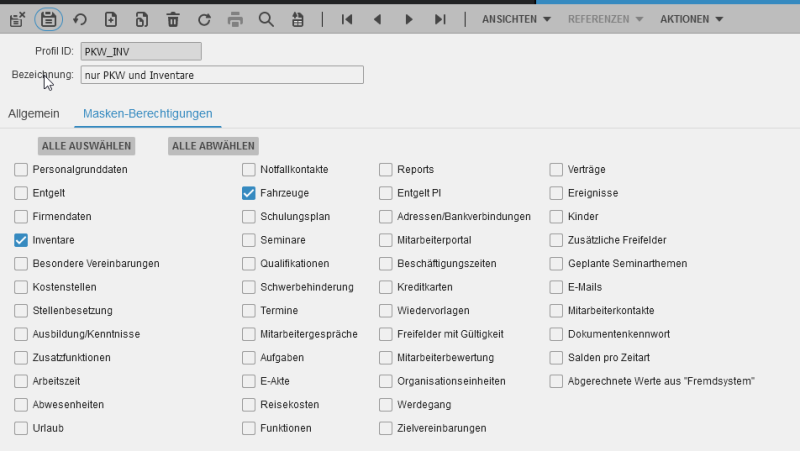Screen dimensions: 800x451
Task: Enable the Mitarbeiterkontakte checkbox
Action: point(556,310)
